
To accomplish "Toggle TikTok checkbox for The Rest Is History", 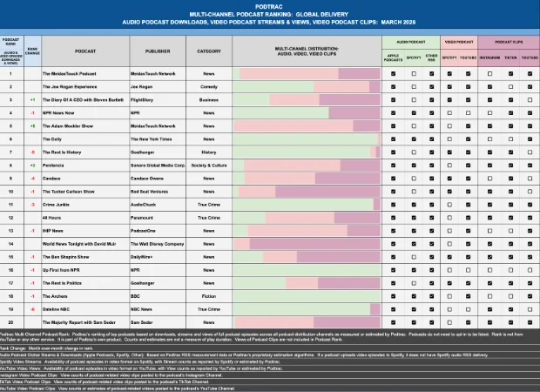I will (x=510, y=152).
